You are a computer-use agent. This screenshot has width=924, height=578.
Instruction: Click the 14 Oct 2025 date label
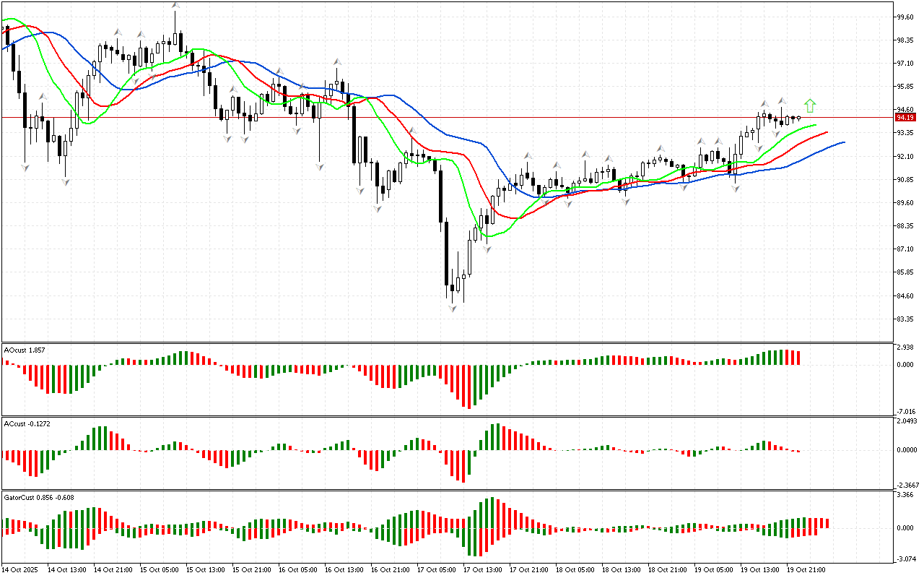tap(19, 569)
